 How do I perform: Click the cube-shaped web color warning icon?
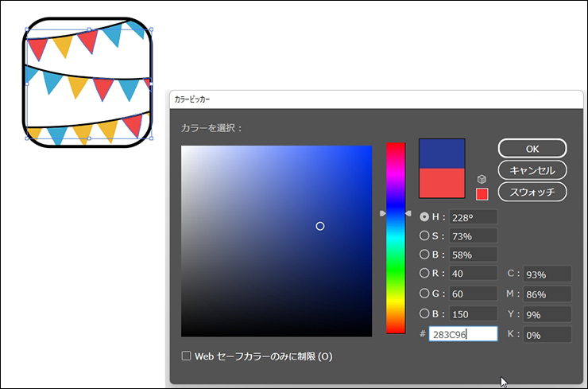point(481,179)
